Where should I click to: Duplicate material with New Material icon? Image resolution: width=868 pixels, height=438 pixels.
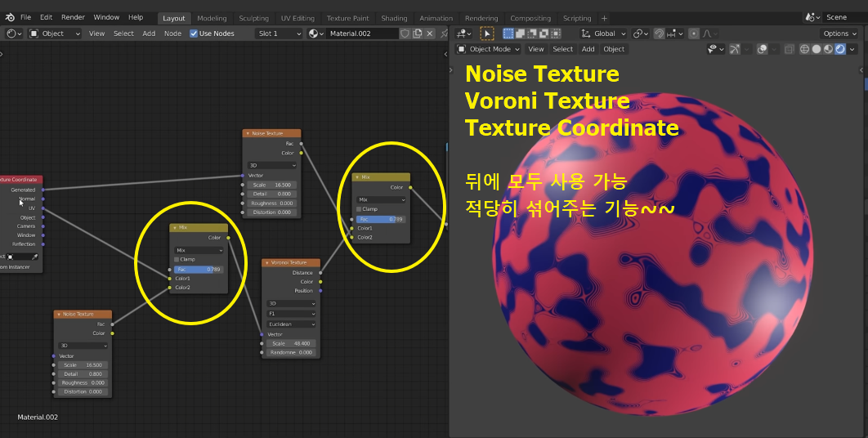click(418, 34)
